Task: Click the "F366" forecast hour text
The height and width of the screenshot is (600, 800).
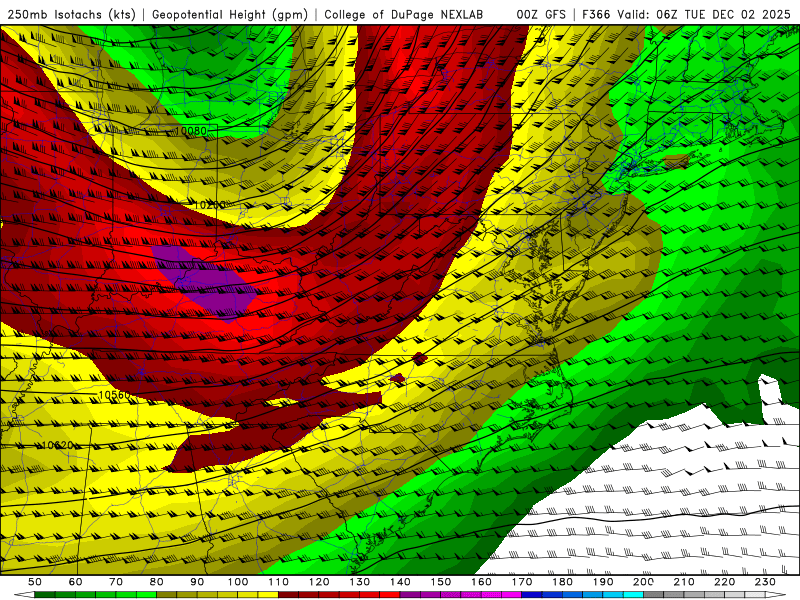Action: (x=596, y=15)
